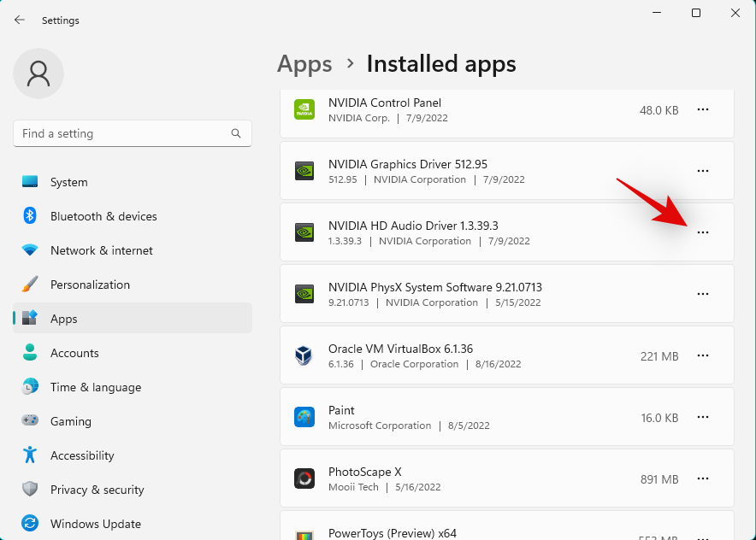Open options for PhotoScape X entry

[703, 478]
